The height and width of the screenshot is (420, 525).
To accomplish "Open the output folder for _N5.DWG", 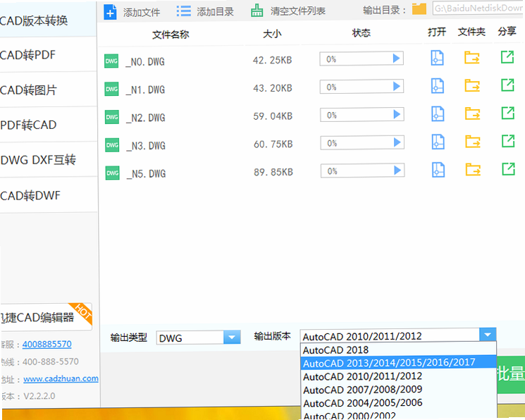I will pyautogui.click(x=474, y=170).
